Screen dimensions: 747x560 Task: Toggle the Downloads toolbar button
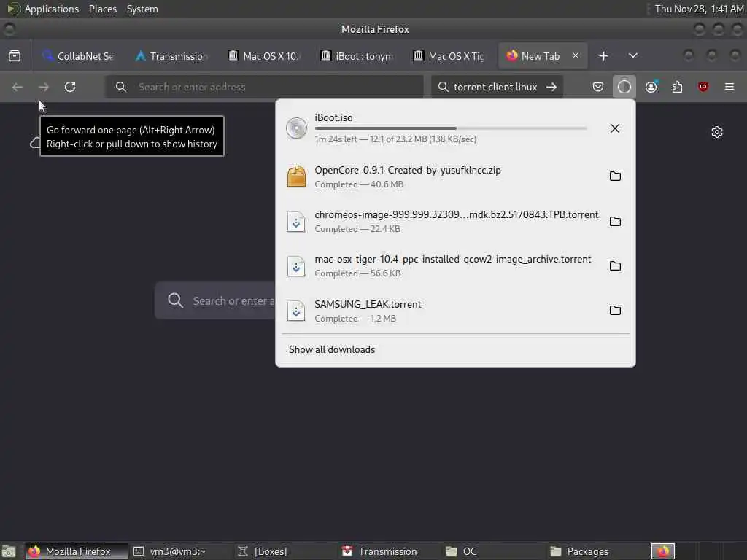(624, 87)
